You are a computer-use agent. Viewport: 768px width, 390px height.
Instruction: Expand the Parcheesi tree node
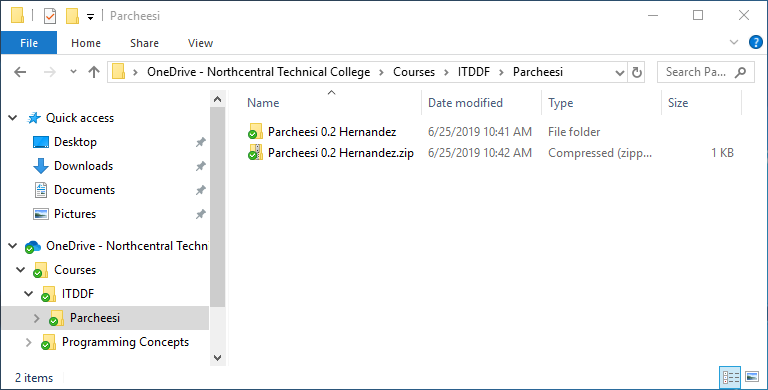pos(37,318)
